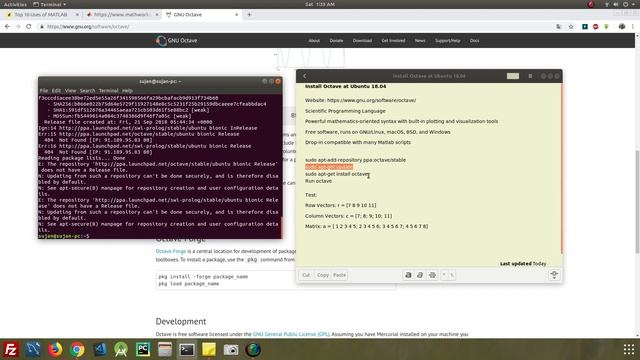This screenshot has height=360, width=640.
Task: Insert numbered list in Notes toolbar
Action: pos(452,275)
